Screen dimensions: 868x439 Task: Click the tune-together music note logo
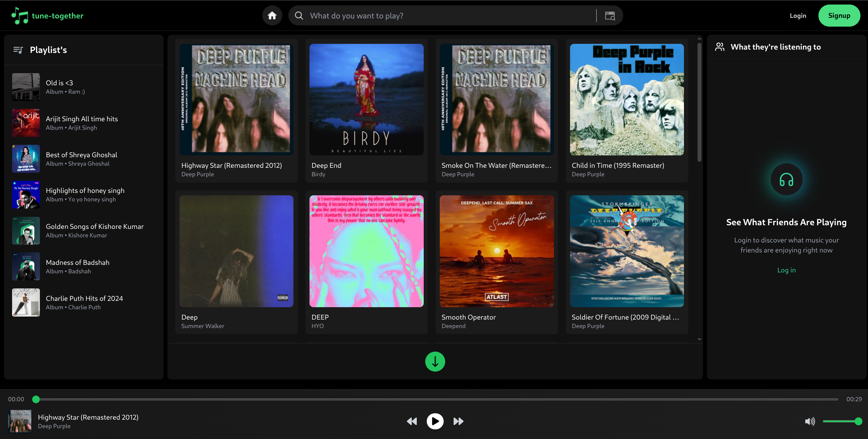click(x=20, y=15)
